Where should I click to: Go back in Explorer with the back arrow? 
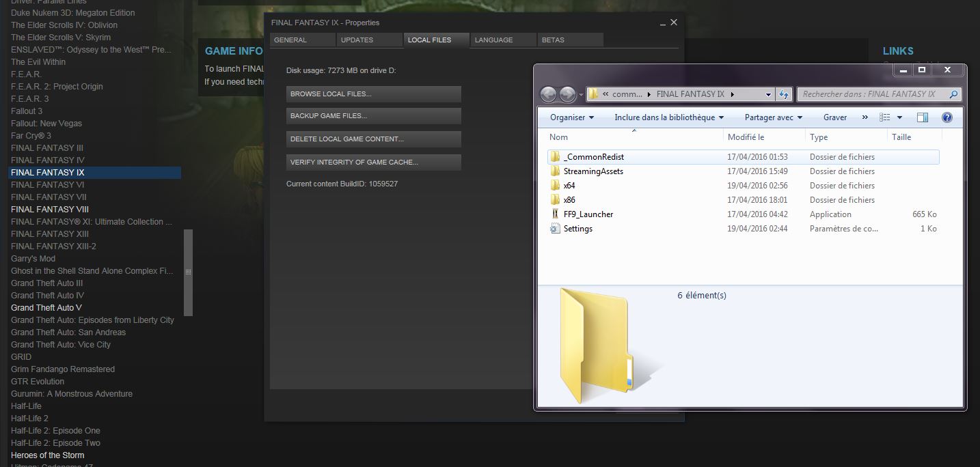coord(548,94)
